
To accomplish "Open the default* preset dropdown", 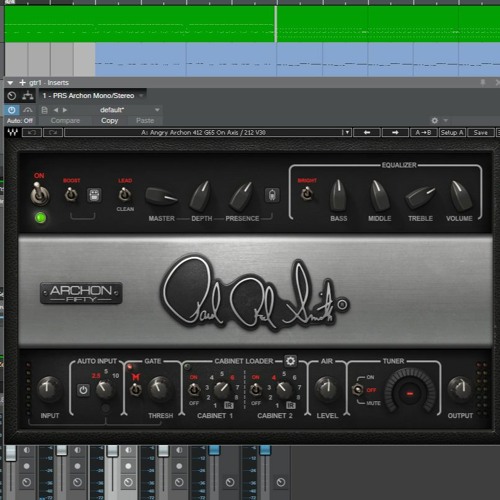I will [x=157, y=110].
